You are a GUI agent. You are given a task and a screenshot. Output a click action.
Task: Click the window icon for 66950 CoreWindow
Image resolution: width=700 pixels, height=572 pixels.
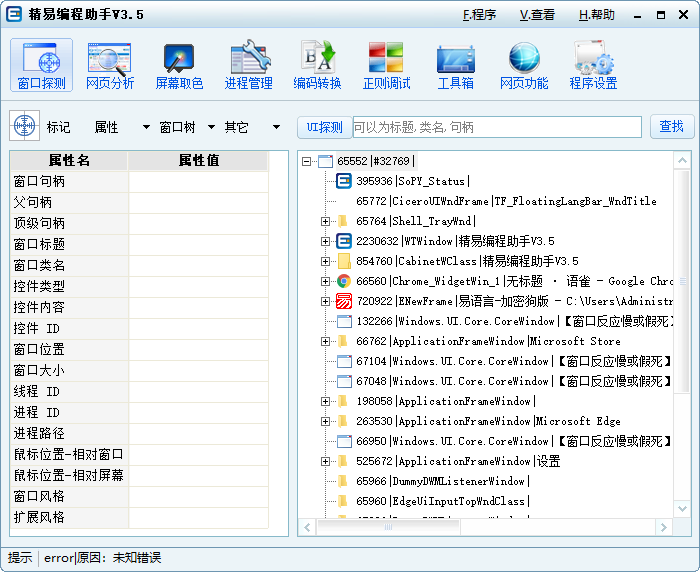tap(344, 441)
